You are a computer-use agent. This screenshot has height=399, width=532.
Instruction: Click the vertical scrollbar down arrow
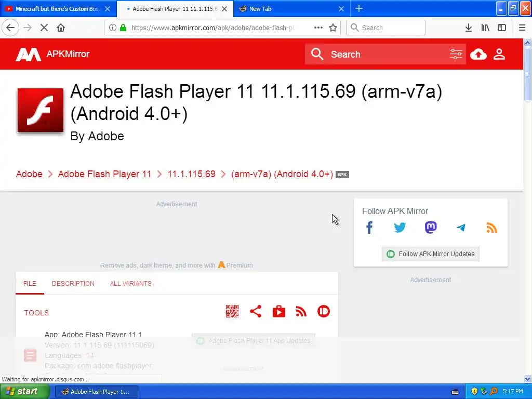(x=528, y=379)
